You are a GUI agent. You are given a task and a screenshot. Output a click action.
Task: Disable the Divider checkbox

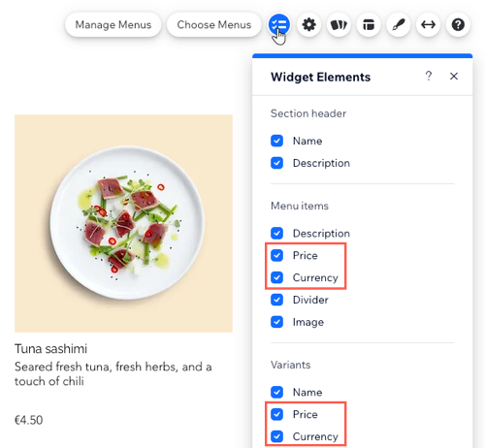276,300
